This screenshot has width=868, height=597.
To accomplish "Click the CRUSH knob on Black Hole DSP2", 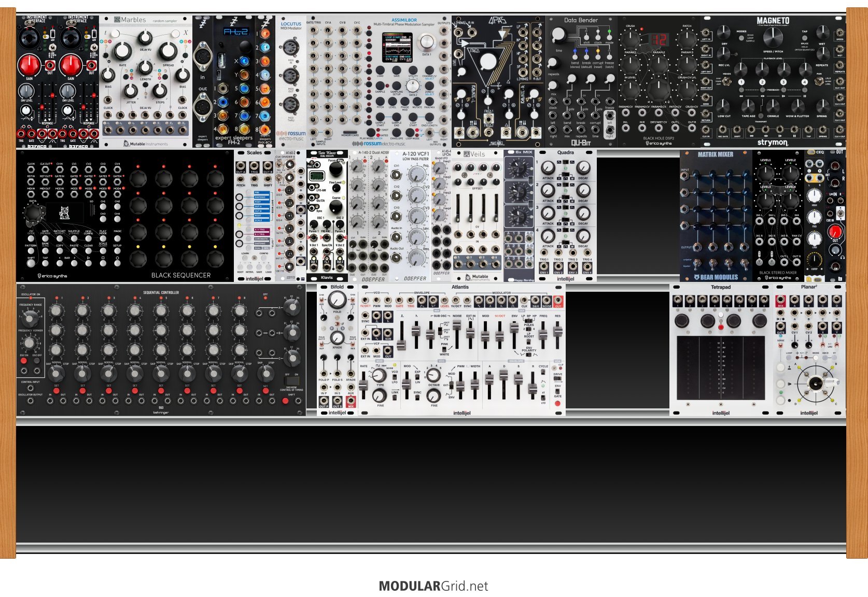I will [631, 38].
